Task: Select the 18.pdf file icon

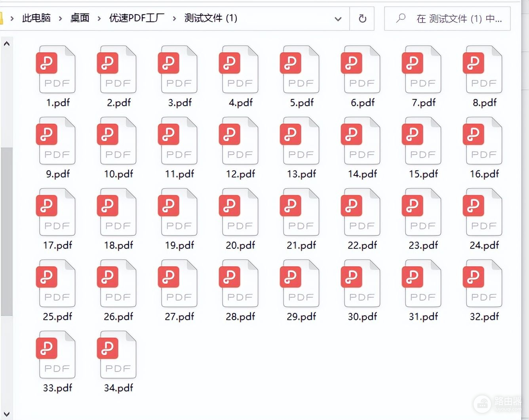Action: tap(117, 212)
